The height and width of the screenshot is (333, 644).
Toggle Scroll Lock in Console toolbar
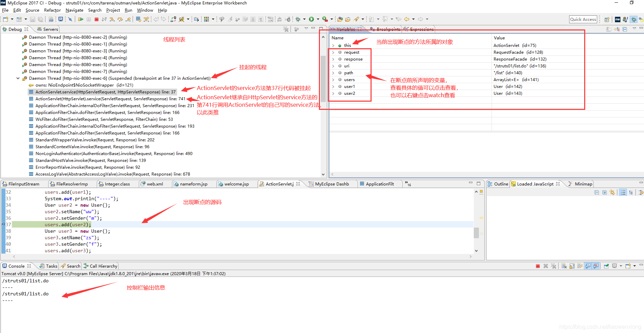pos(572,266)
